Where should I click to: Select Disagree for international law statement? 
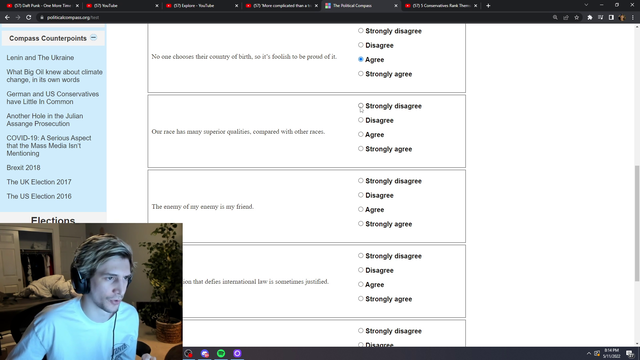[x=360, y=270]
